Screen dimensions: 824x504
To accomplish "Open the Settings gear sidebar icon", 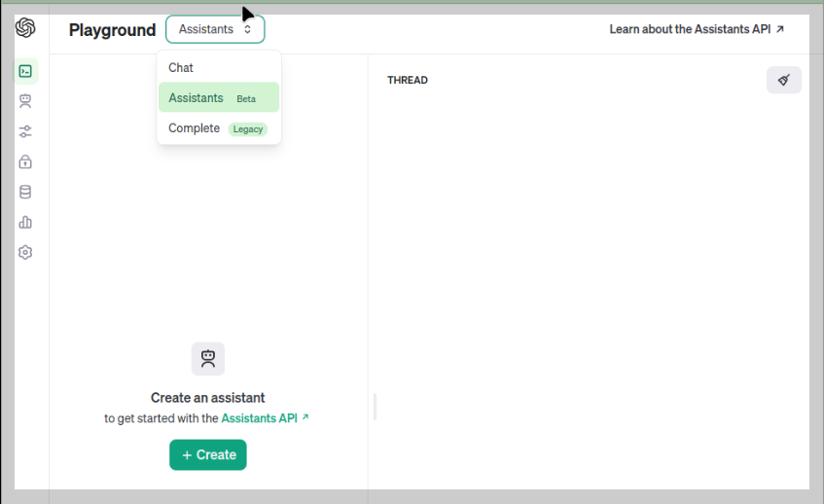I will coord(25,253).
